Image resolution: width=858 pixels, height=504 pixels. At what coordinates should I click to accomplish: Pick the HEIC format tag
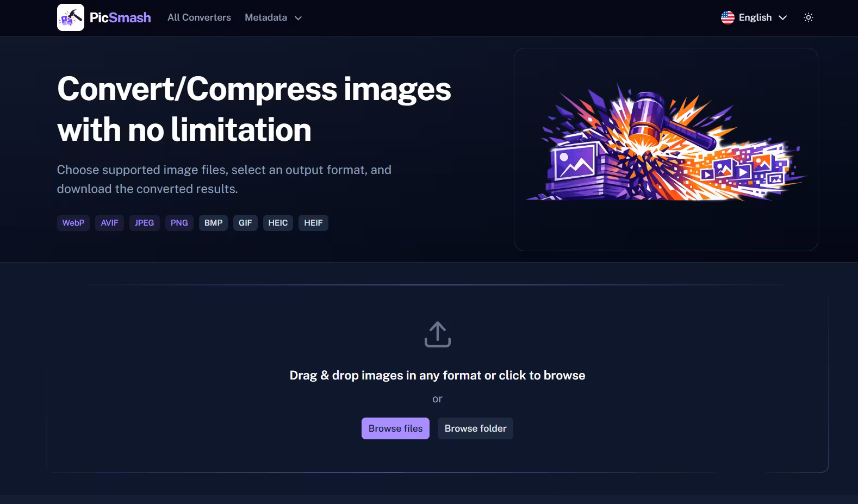pos(278,223)
